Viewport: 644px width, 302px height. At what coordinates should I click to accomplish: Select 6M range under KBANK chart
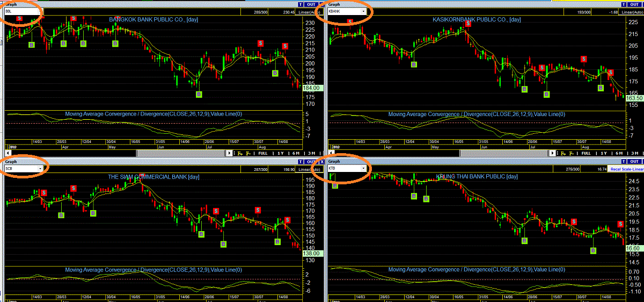(x=619, y=153)
